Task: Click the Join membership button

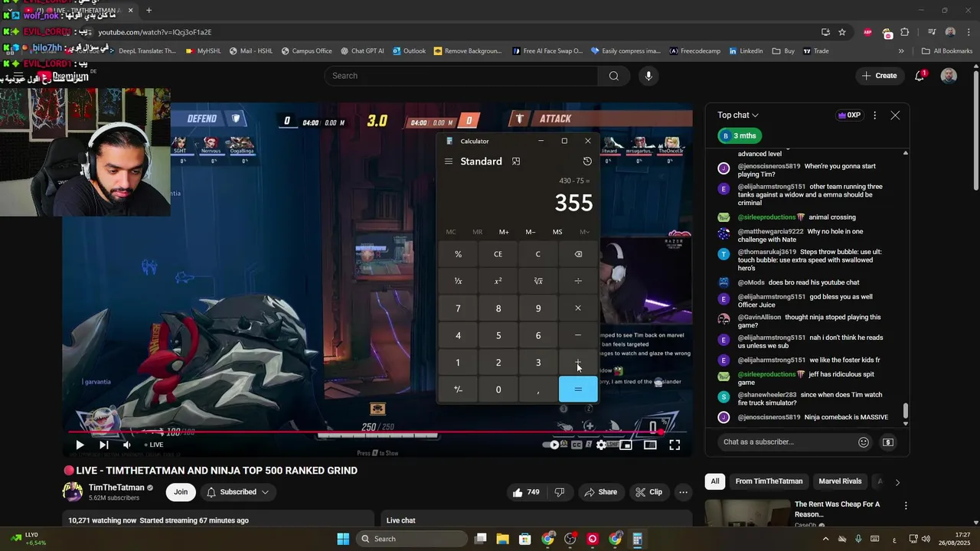Action: pyautogui.click(x=181, y=492)
